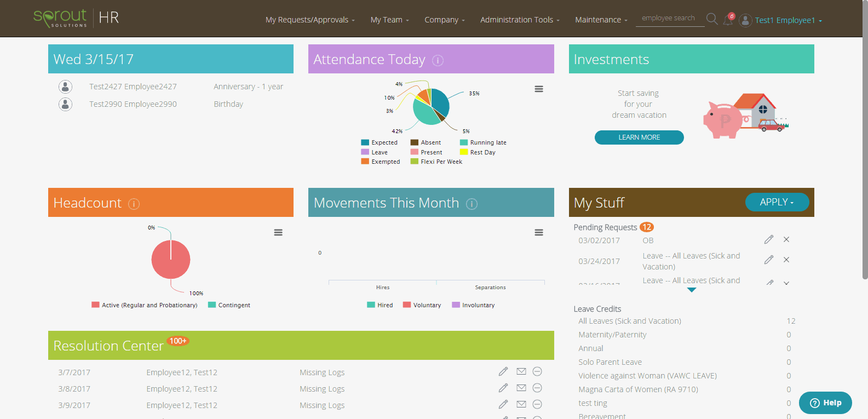
Task: Toggle the Running late legend item
Action: (483, 142)
